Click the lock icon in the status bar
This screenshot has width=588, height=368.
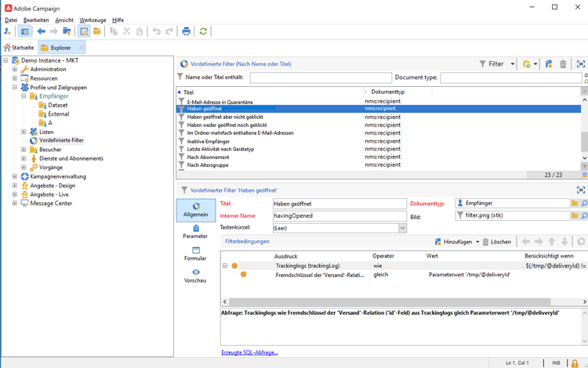[575, 363]
